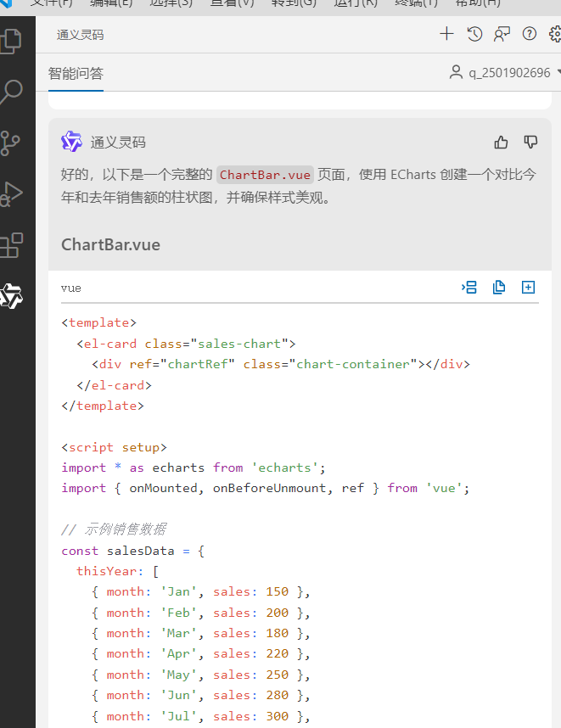Screen dimensions: 561x728
Task: Click the div chartRef line
Action: pyautogui.click(x=281, y=364)
